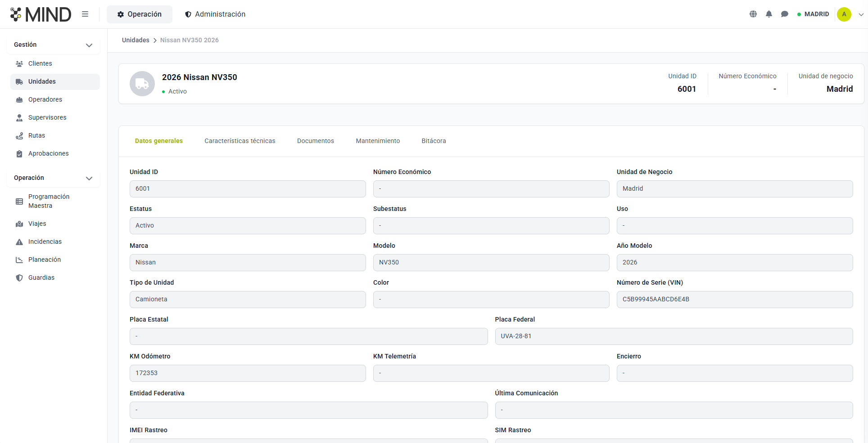Click the Placa Estatal input field

click(x=308, y=336)
